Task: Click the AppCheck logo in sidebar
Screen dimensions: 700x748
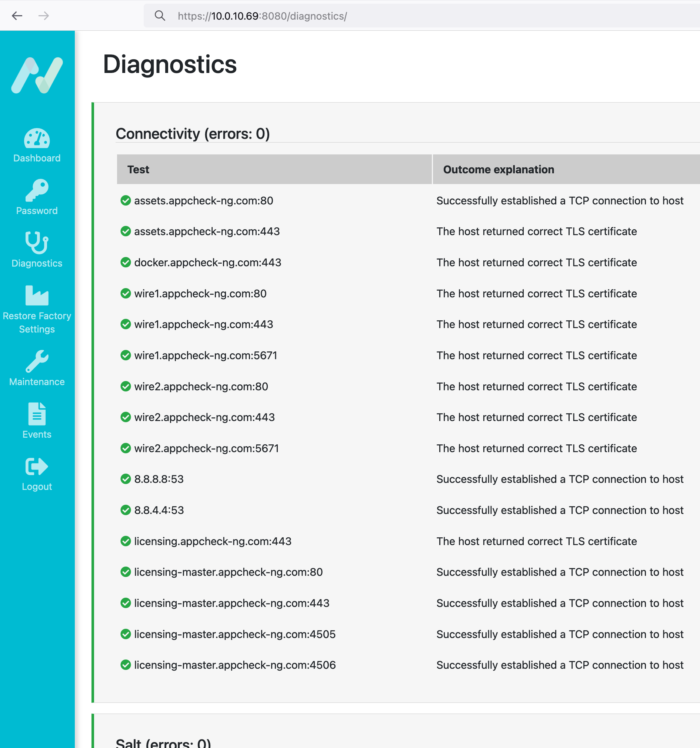Action: (37, 75)
